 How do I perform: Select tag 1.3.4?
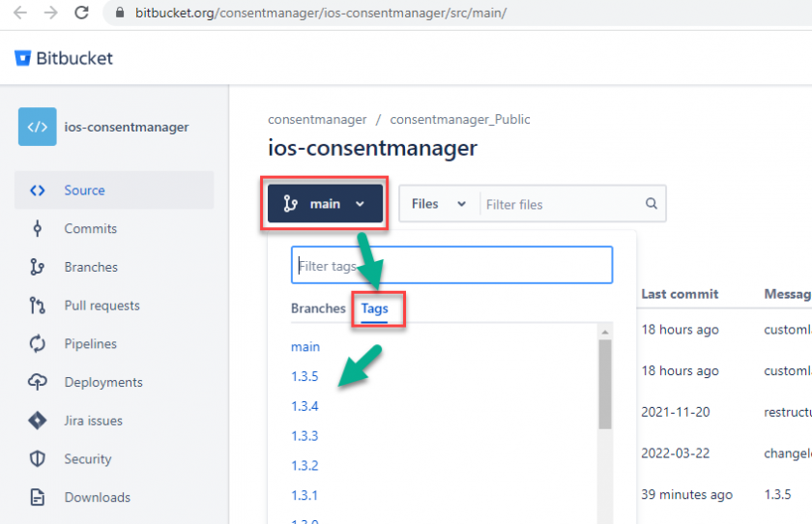[304, 406]
